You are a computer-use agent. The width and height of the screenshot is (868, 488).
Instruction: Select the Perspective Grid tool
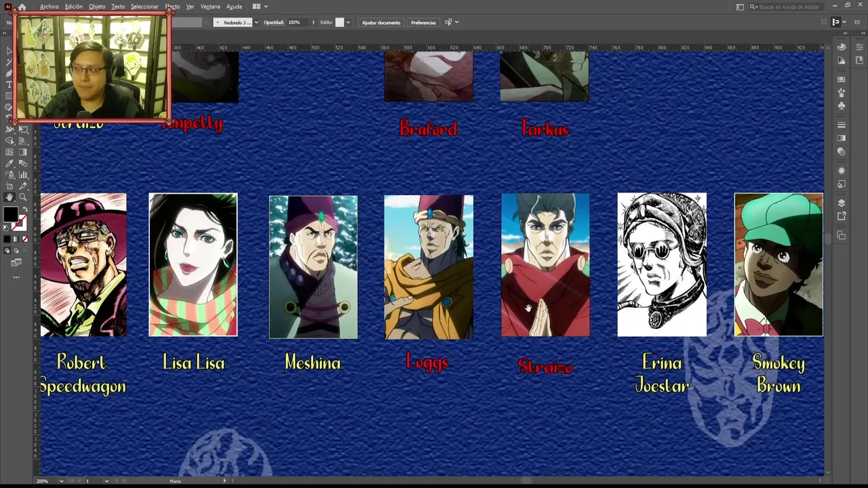[22, 141]
